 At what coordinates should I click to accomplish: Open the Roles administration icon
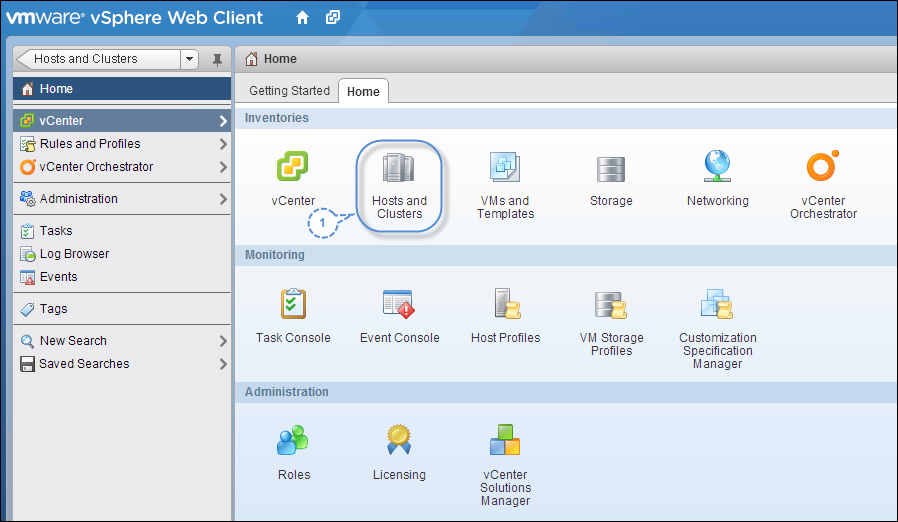[293, 440]
